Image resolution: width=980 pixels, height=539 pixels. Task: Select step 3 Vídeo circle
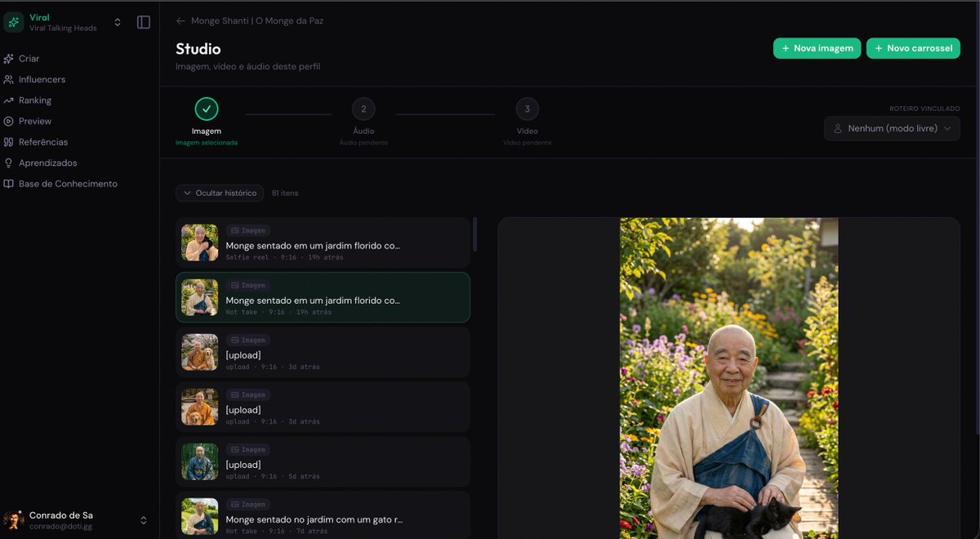[x=528, y=109]
